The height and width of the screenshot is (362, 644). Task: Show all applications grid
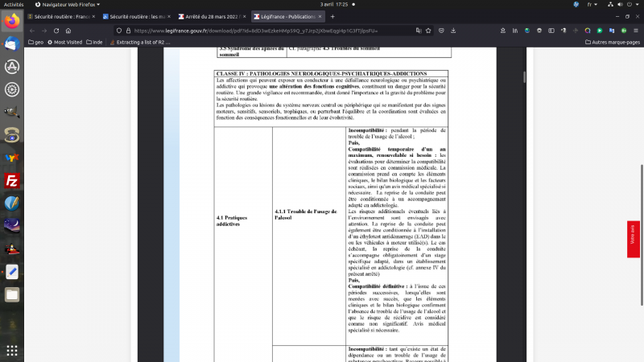click(x=12, y=350)
